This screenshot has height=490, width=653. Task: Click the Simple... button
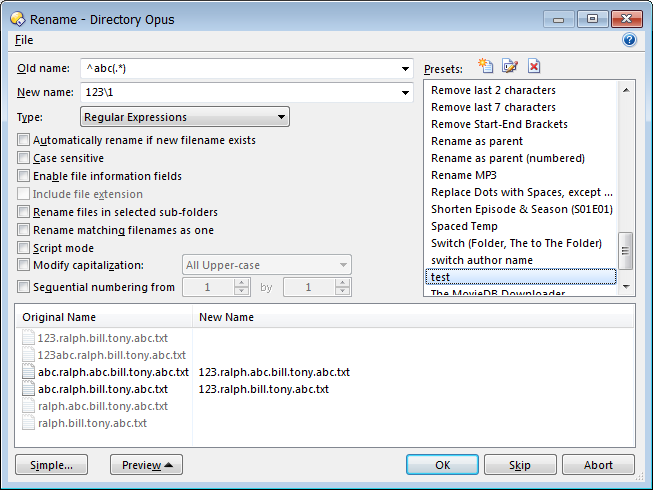(52, 465)
